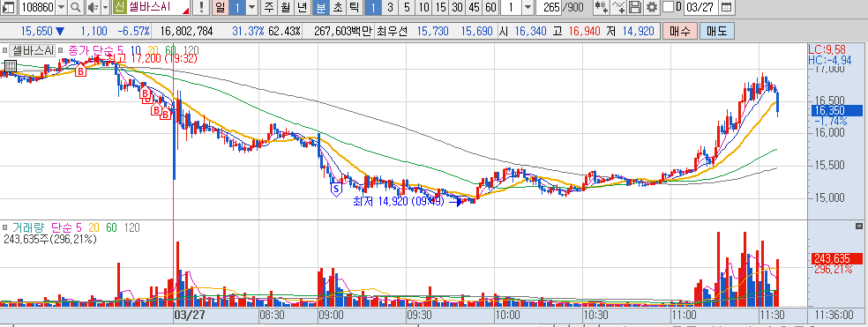Click the 03/27 date input field
The height and width of the screenshot is (327, 868).
click(701, 8)
